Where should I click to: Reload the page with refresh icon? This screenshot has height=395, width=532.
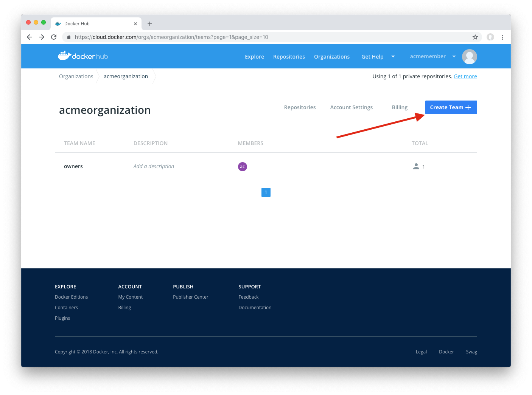54,37
